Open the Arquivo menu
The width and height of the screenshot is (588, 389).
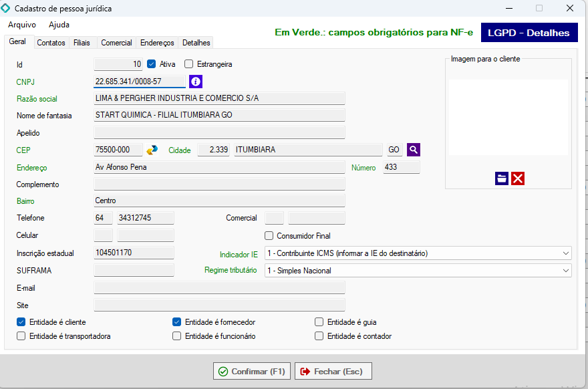click(22, 25)
